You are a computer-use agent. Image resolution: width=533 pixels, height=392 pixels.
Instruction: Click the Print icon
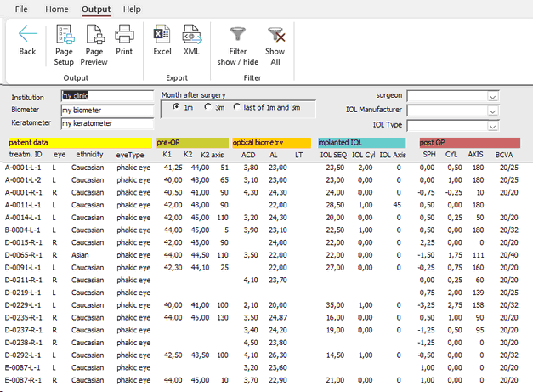[124, 39]
